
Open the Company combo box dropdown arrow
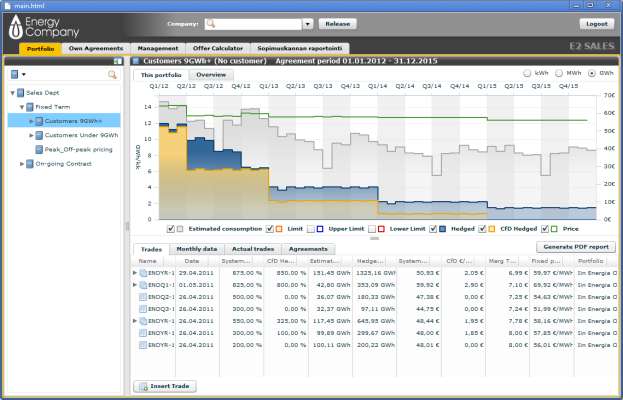click(308, 24)
